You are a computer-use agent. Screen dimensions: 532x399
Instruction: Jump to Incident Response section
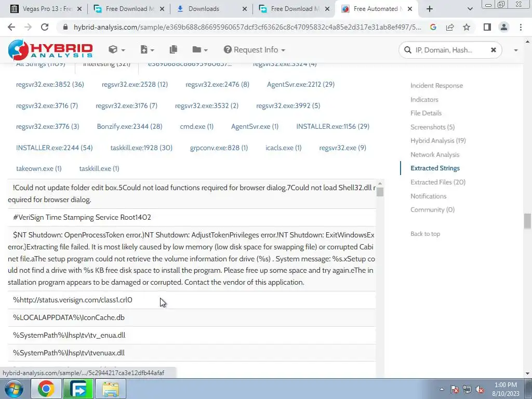coord(436,86)
